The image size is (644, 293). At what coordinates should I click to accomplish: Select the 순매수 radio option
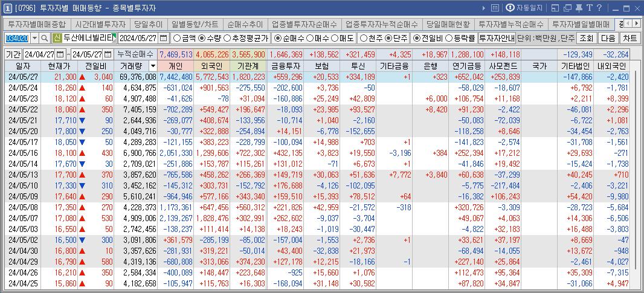coord(278,39)
